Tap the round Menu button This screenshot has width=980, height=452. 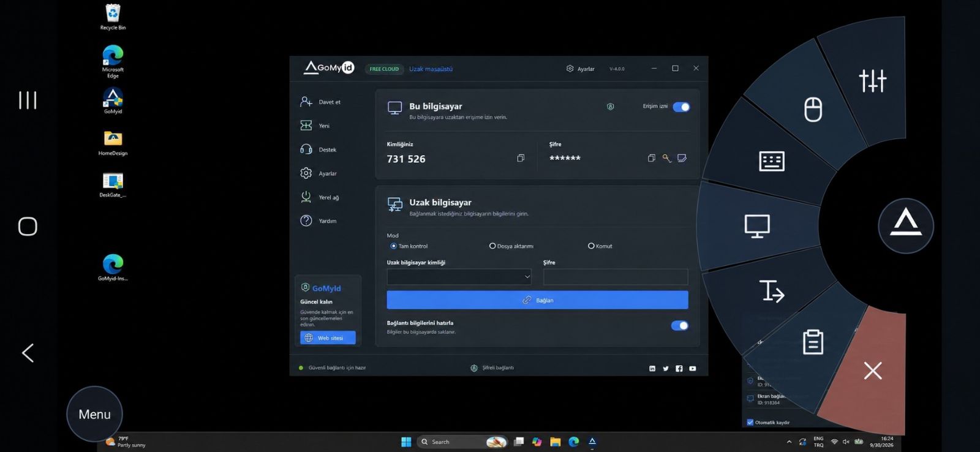coord(94,414)
